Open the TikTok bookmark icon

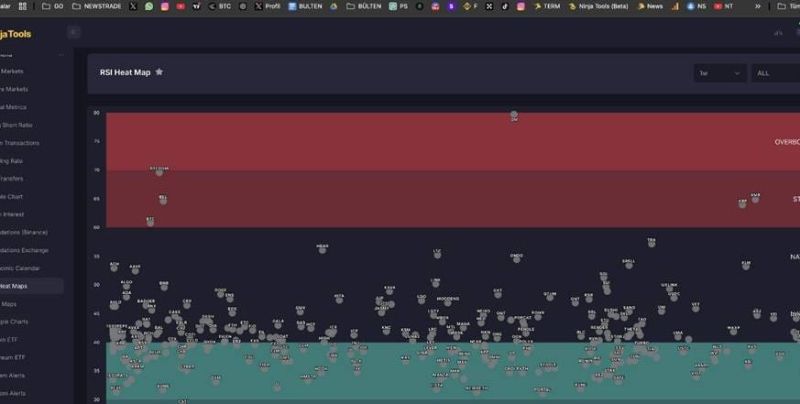[x=505, y=6]
